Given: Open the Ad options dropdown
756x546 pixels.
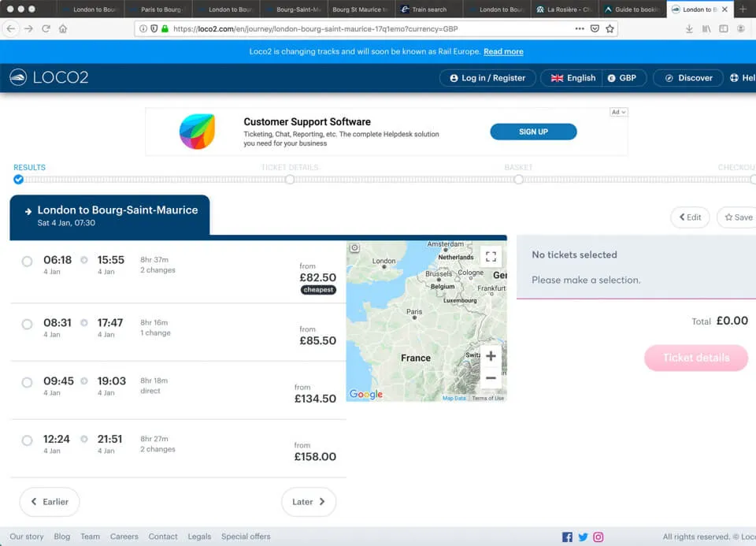Looking at the screenshot, I should [619, 112].
